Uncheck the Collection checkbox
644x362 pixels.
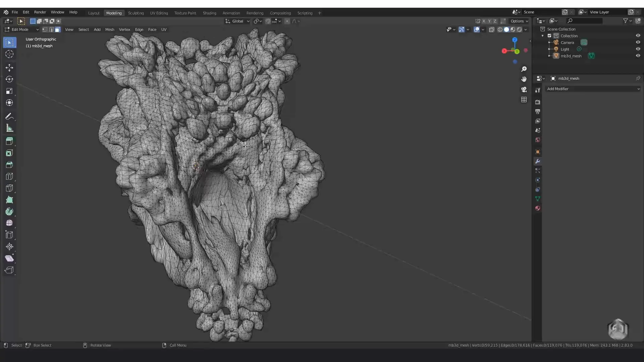point(549,36)
